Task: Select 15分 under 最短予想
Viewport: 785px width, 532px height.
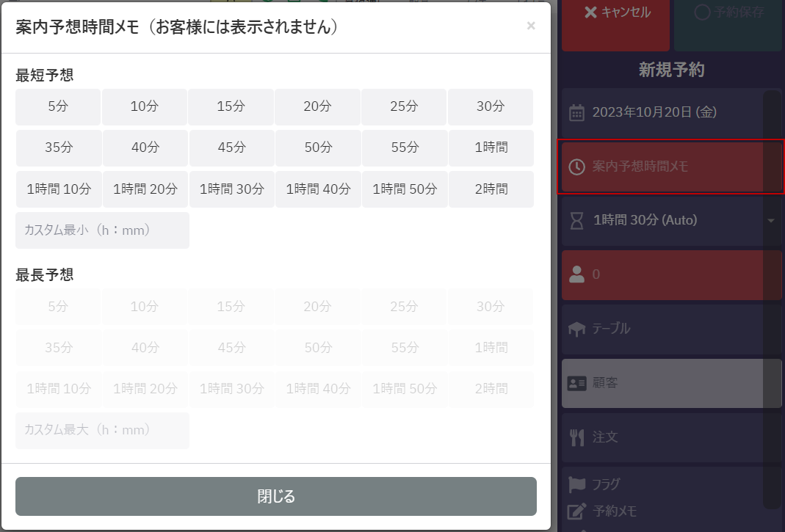Action: pos(231,106)
